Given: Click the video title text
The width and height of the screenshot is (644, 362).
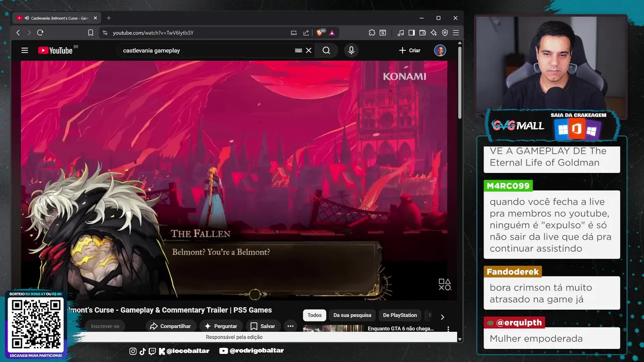Looking at the screenshot, I should pyautogui.click(x=170, y=310).
